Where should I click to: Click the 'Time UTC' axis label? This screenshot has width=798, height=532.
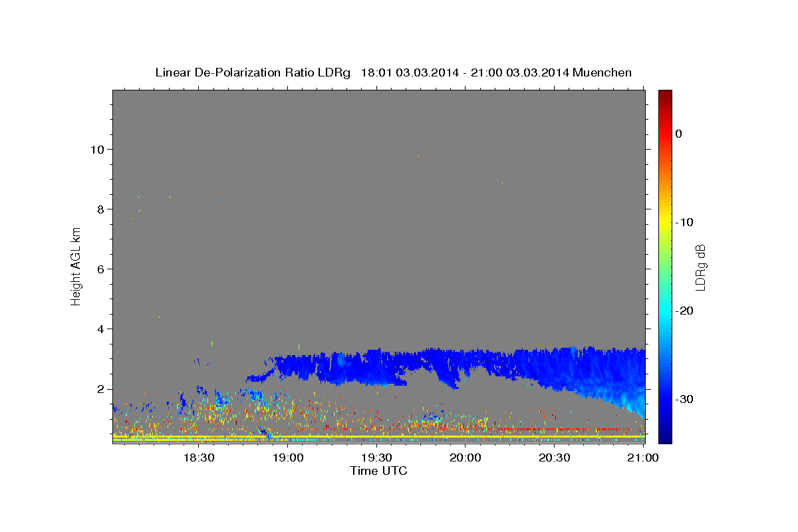pyautogui.click(x=378, y=471)
